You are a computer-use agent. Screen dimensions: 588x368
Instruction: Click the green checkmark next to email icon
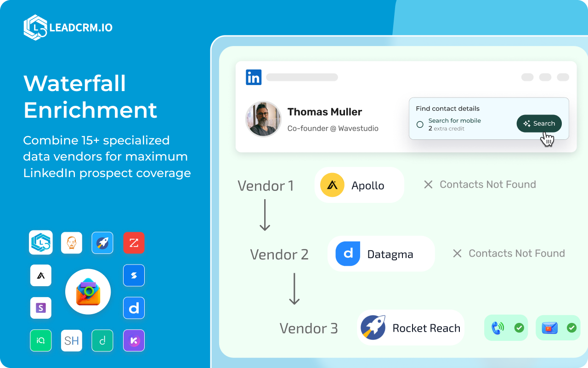coord(571,328)
